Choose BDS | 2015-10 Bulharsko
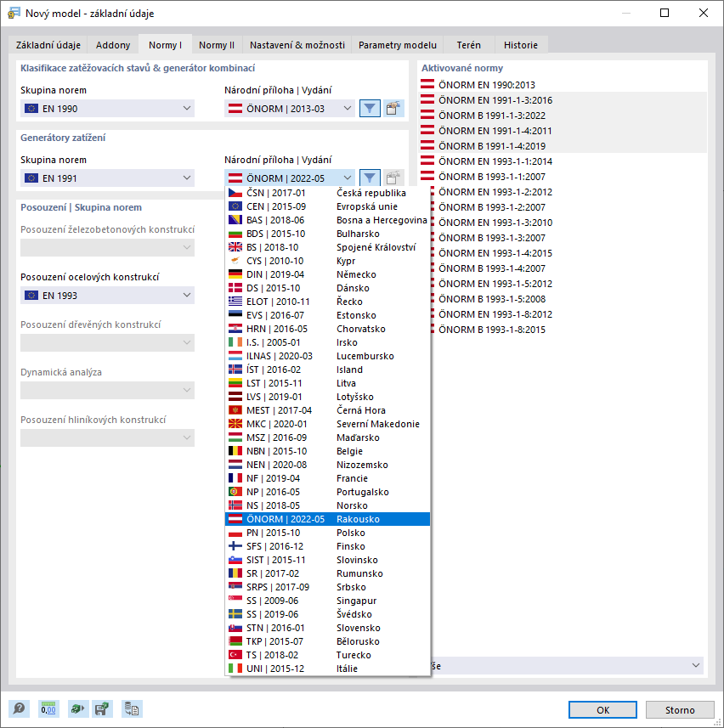This screenshot has width=724, height=728. pos(327,234)
